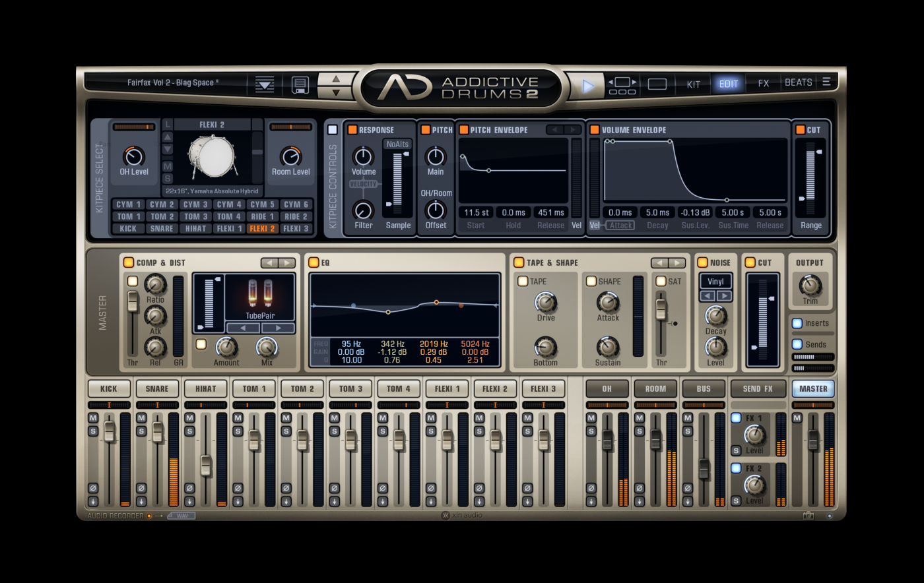Image resolution: width=924 pixels, height=583 pixels.
Task: Click the COMP threshold slider handle
Action: (133, 301)
